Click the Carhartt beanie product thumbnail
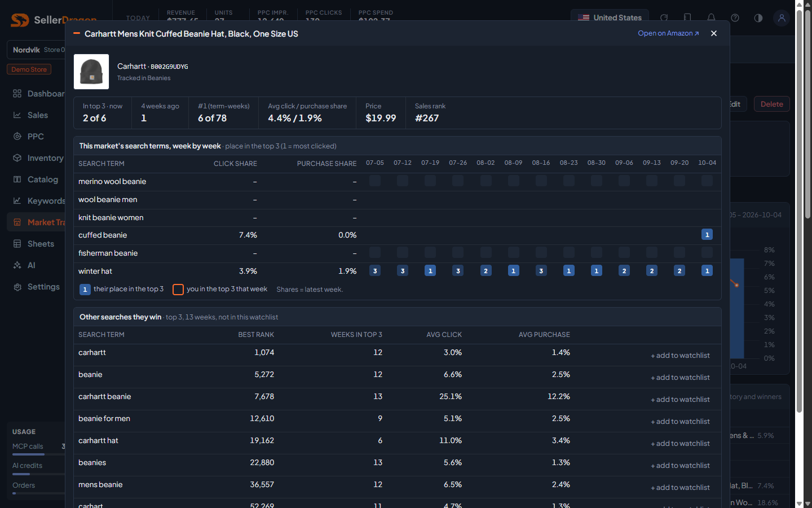The image size is (812, 508). 91,72
